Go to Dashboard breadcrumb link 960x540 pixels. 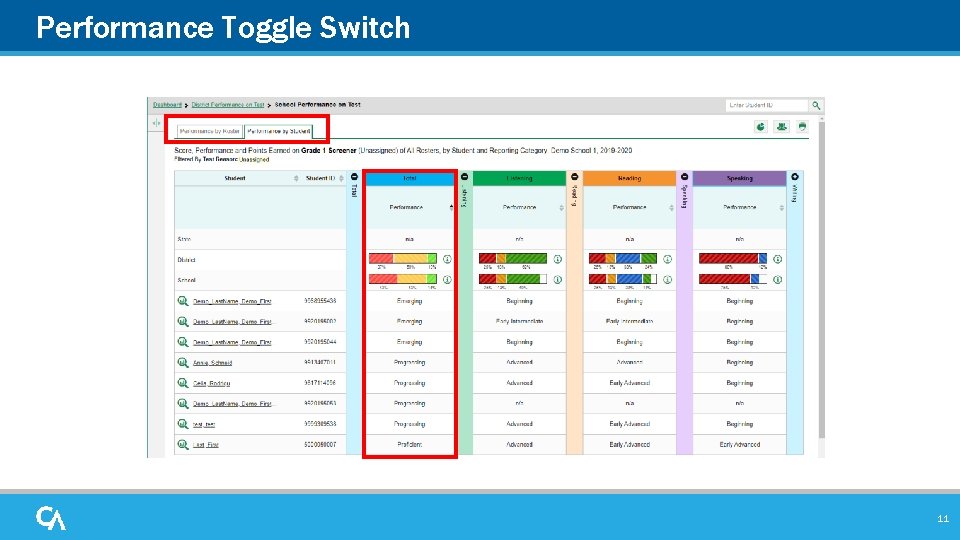click(x=167, y=105)
